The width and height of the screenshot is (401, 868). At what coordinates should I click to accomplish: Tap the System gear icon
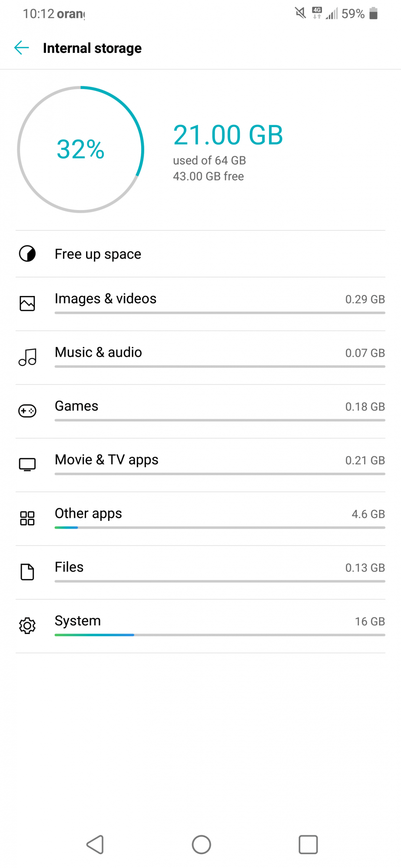click(27, 625)
